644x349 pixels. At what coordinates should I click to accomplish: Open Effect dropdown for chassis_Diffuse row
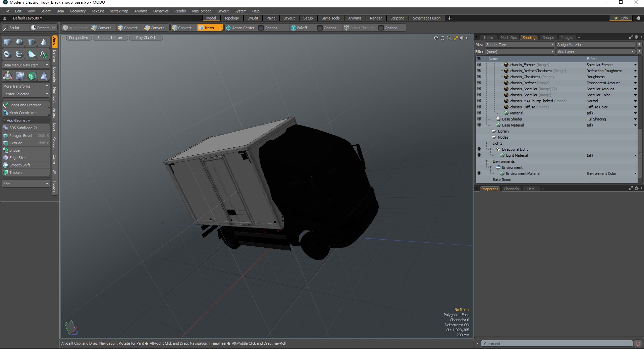635,107
